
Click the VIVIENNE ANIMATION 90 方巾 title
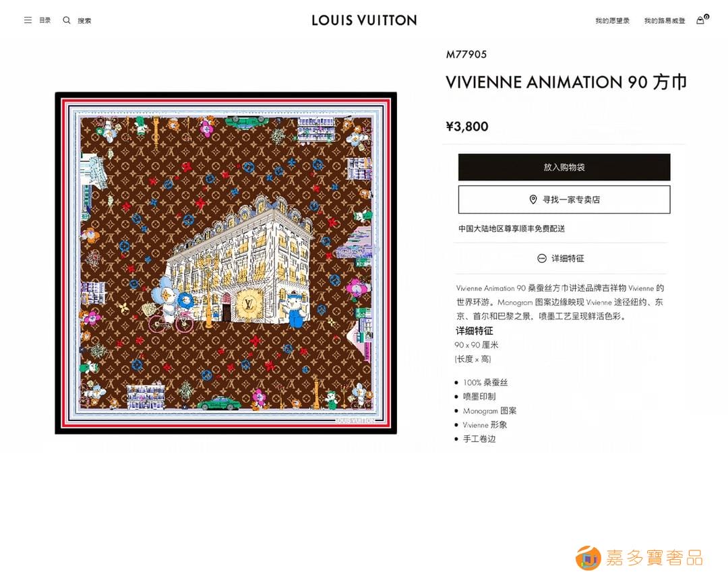[x=566, y=82]
